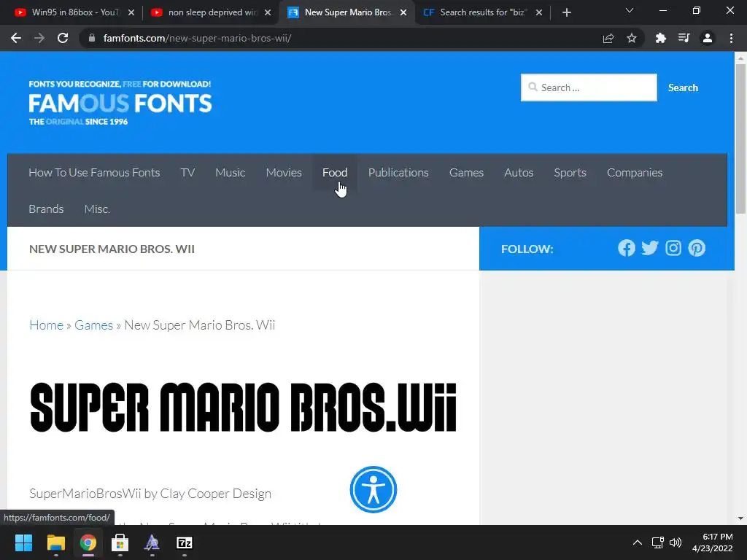The width and height of the screenshot is (747, 560).
Task: Reload the page with the refresh icon
Action: (63, 38)
